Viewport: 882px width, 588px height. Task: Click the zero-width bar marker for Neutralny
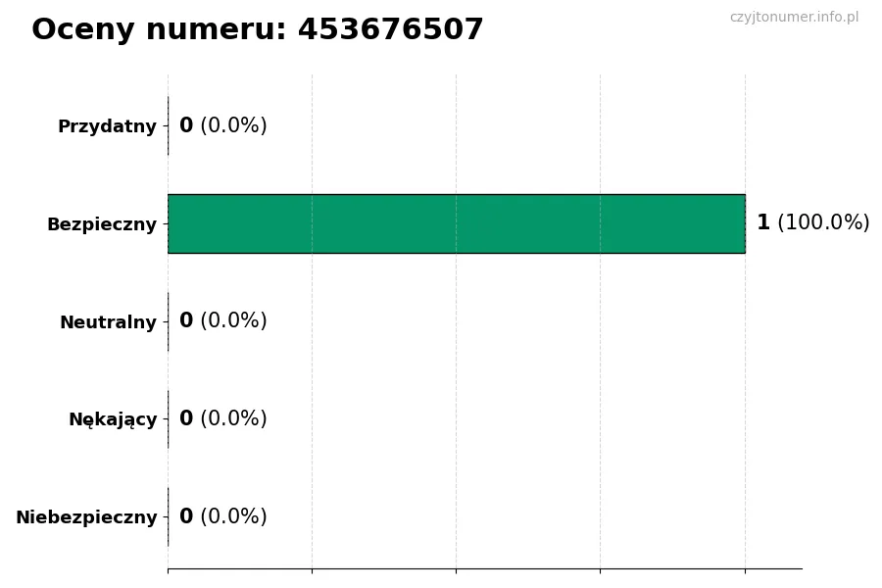click(x=169, y=321)
